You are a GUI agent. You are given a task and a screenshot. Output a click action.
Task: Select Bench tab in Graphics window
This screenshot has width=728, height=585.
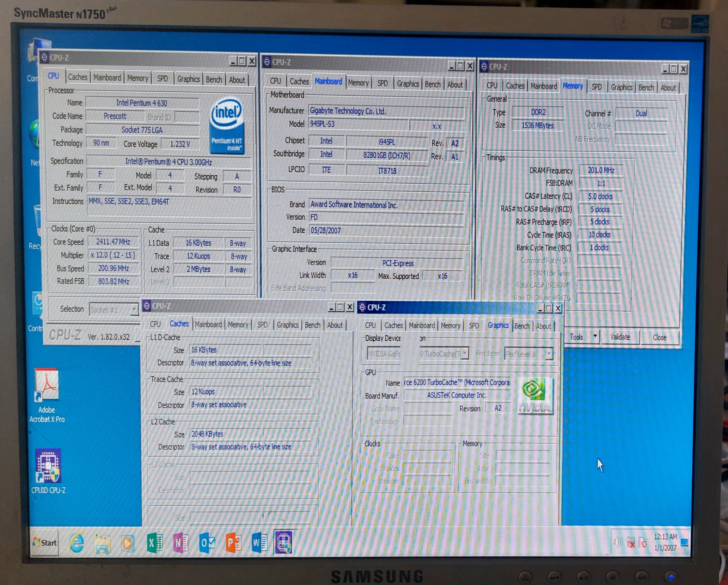point(522,326)
